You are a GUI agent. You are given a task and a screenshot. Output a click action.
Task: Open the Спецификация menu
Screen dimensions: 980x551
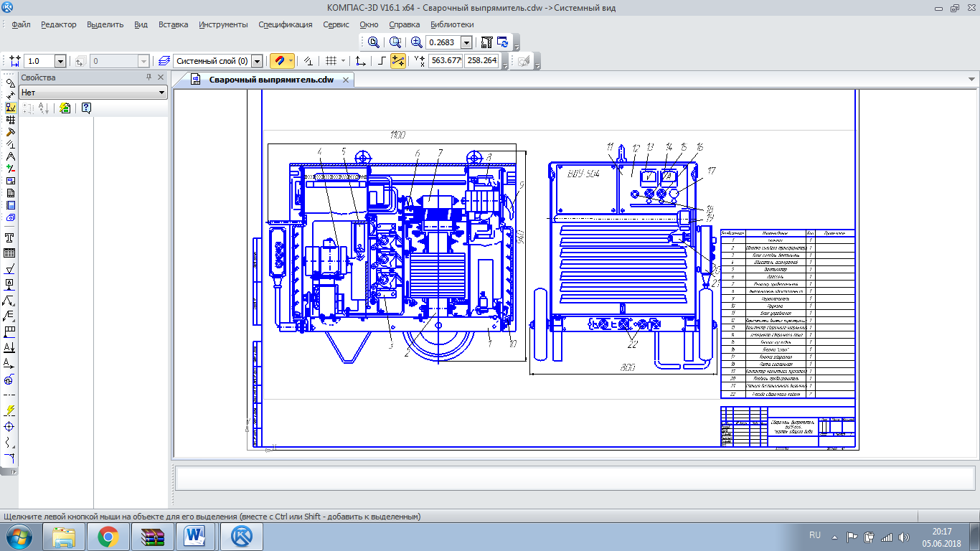(286, 24)
